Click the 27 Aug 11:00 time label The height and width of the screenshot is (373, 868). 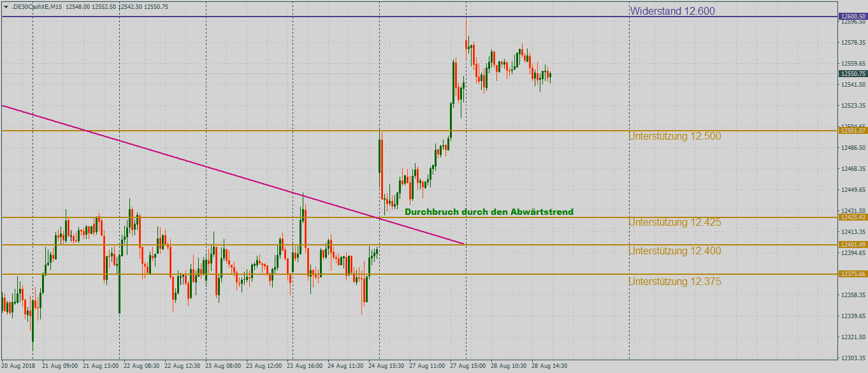427,367
